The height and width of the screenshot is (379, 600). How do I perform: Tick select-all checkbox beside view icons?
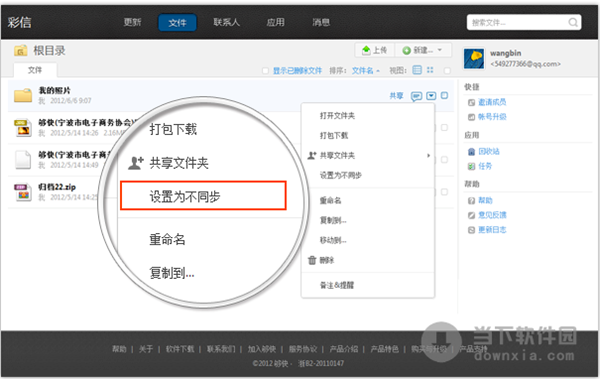click(x=447, y=71)
